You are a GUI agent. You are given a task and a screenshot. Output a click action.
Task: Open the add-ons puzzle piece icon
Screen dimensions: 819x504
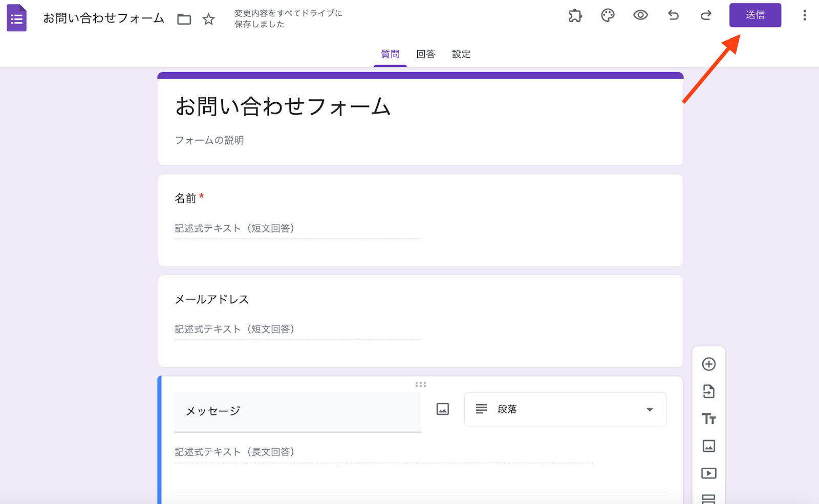(575, 15)
